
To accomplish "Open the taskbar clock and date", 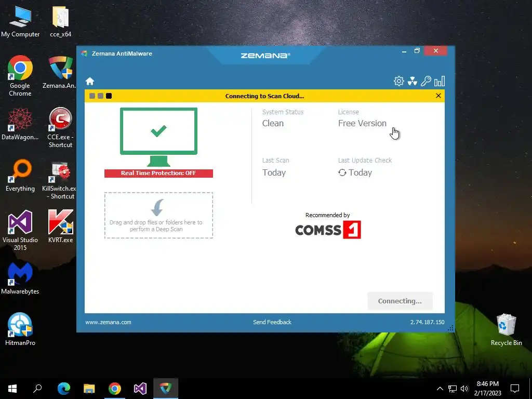I will click(x=487, y=389).
